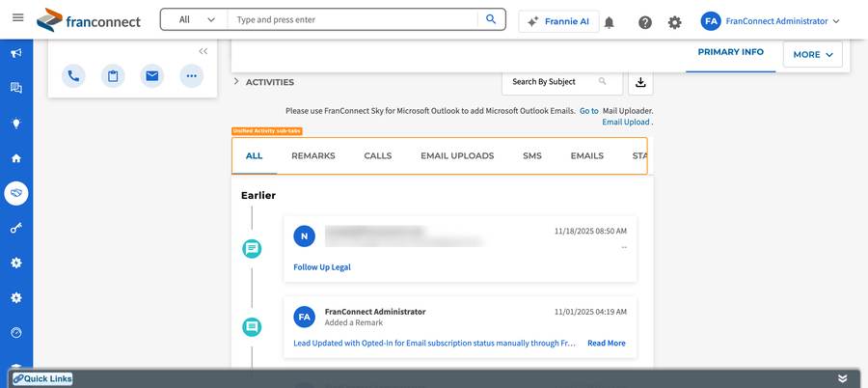Focus the Search By Subject field
This screenshot has height=388, width=868.
tap(562, 81)
